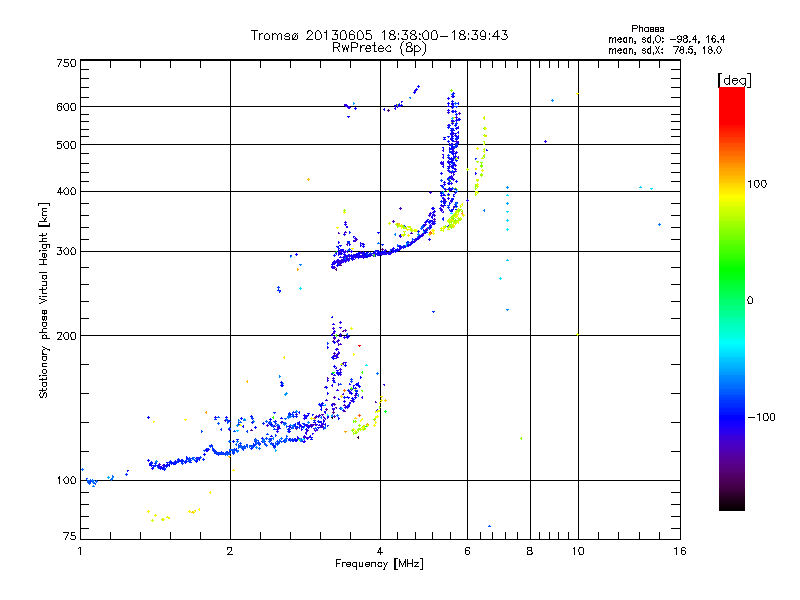Click the '200' y-axis tick label
800x600 pixels.
pos(66,336)
